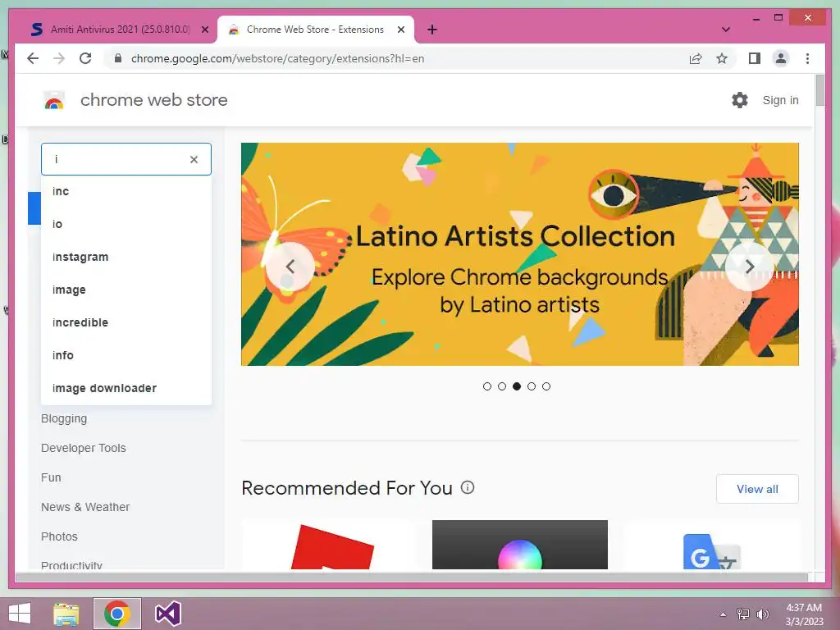Open File Explorer from taskbar
The image size is (840, 630).
point(66,614)
